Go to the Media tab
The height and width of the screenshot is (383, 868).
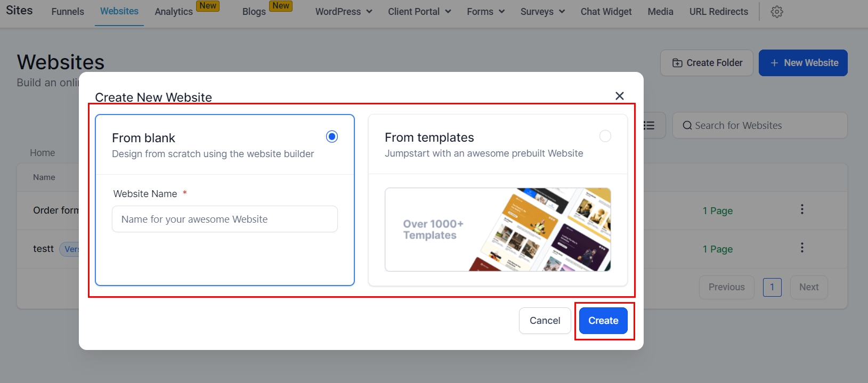pyautogui.click(x=660, y=12)
